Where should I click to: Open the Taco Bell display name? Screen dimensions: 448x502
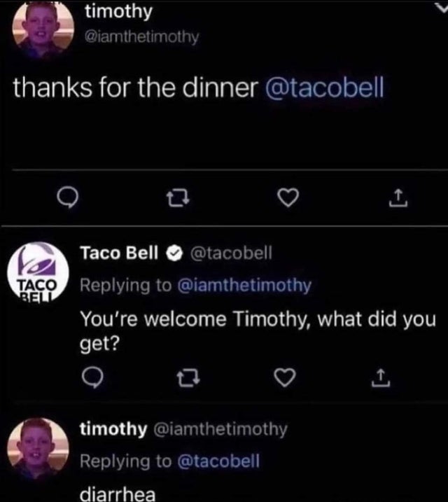click(x=118, y=253)
